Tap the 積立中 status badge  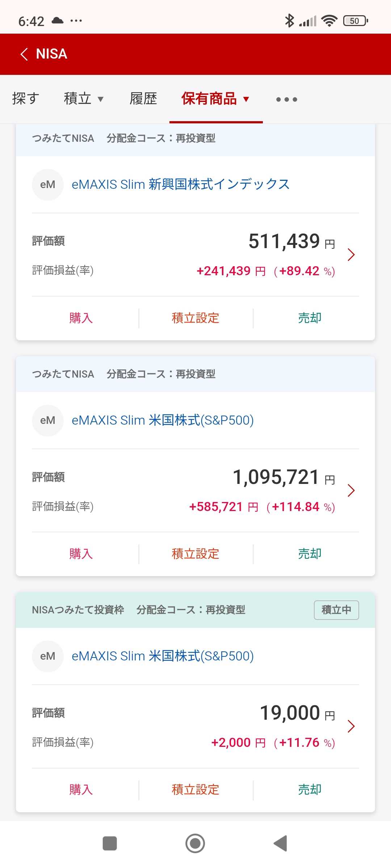[336, 610]
